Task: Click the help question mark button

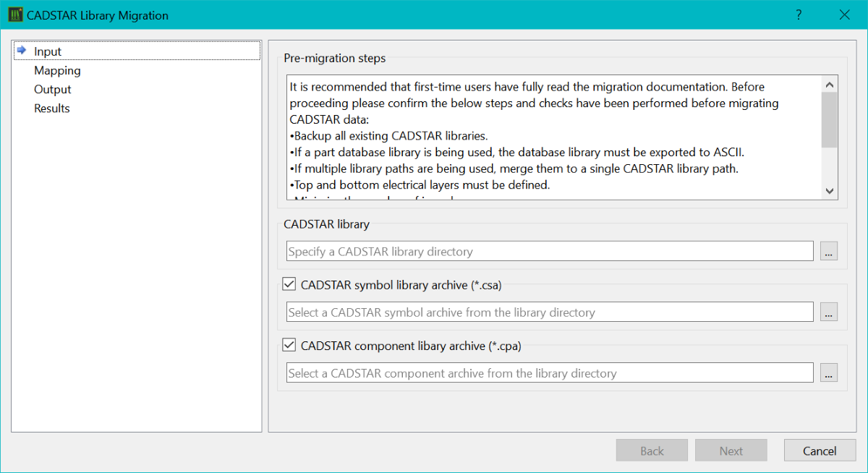Action: click(x=799, y=15)
